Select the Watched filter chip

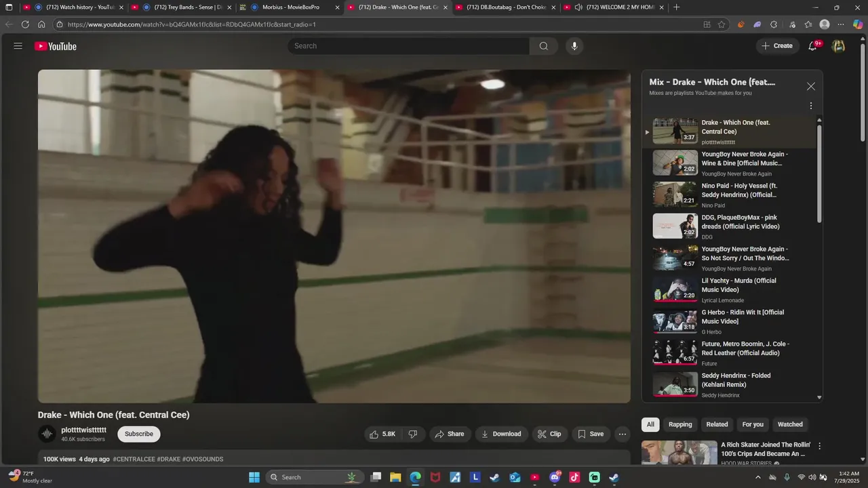(790, 424)
